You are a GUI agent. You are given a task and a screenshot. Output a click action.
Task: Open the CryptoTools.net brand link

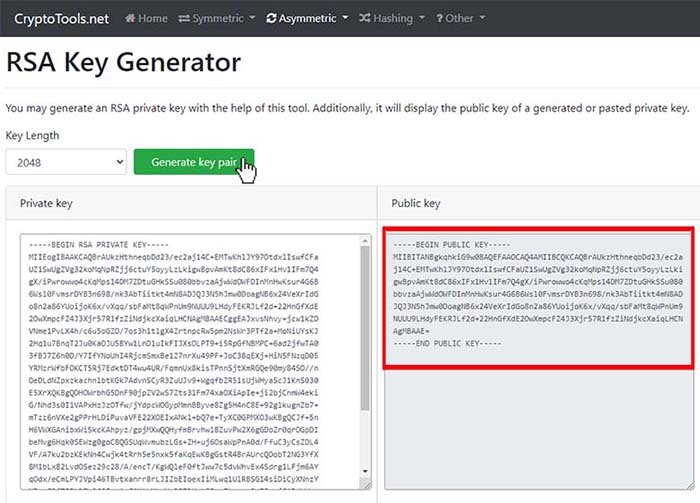[x=62, y=18]
